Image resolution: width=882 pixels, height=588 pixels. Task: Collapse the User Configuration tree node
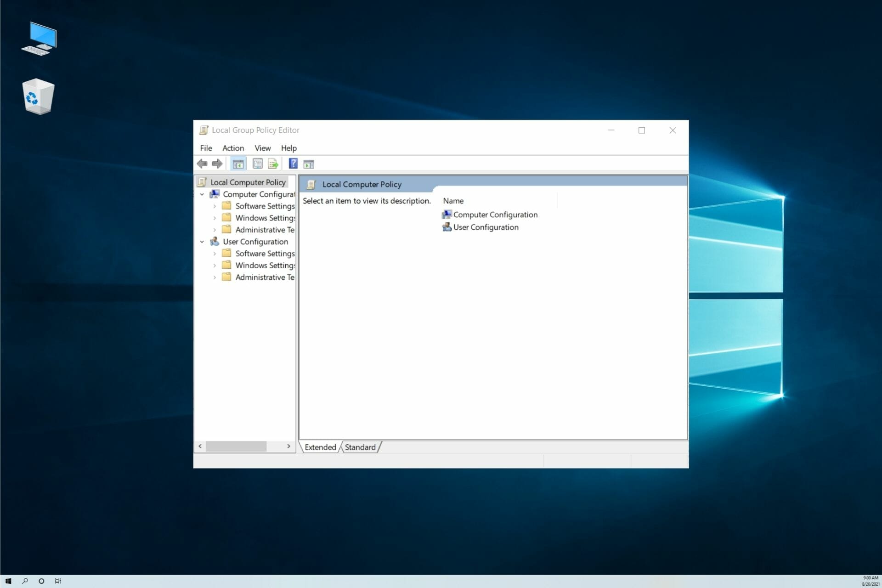click(202, 242)
